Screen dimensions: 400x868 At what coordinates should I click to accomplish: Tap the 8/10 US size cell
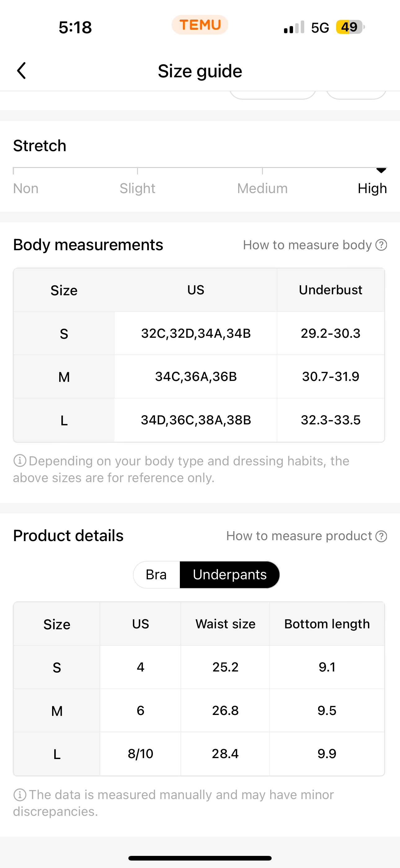coord(140,754)
